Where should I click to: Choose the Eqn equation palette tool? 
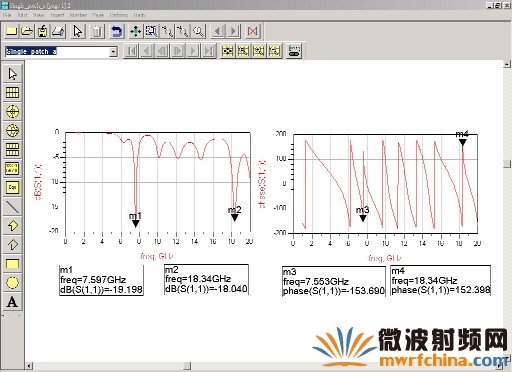12,187
